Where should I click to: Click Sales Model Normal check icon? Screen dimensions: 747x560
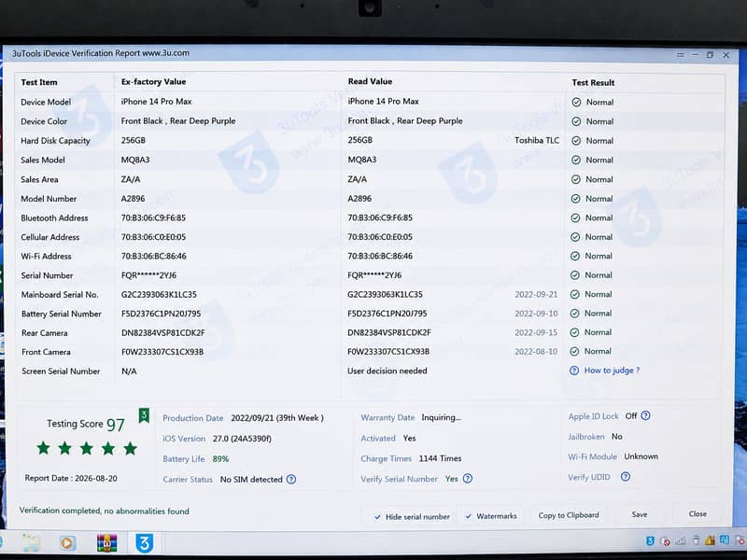576,160
